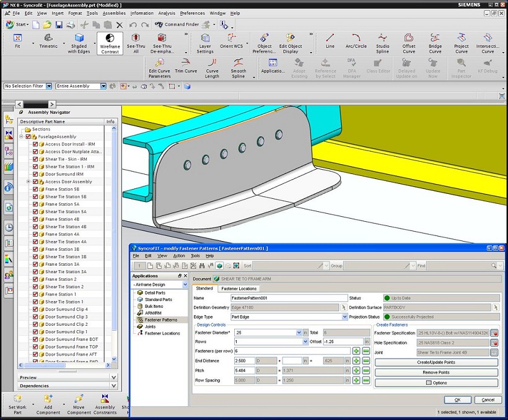Activate the Wireframe Contrast icon
Viewport: 508px width, 420px height.
tap(110, 39)
